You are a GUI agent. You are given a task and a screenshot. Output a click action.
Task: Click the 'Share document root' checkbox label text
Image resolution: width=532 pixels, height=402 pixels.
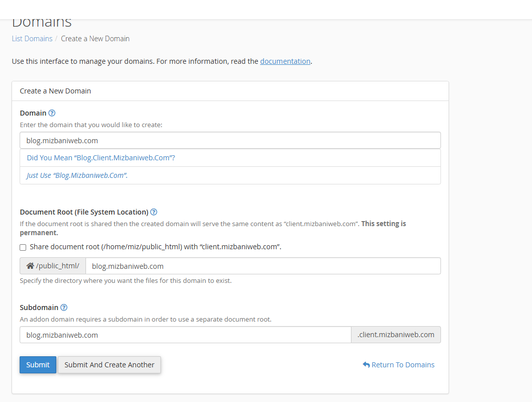pyautogui.click(x=155, y=247)
